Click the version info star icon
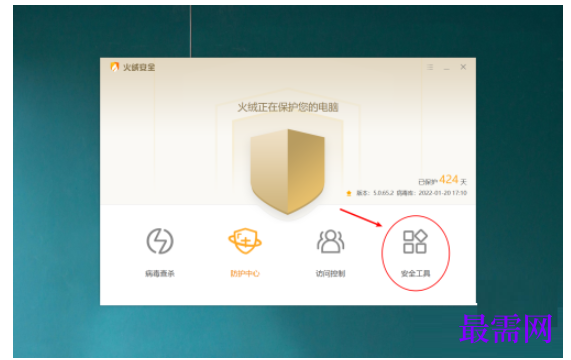This screenshot has width=571, height=360. (x=349, y=193)
